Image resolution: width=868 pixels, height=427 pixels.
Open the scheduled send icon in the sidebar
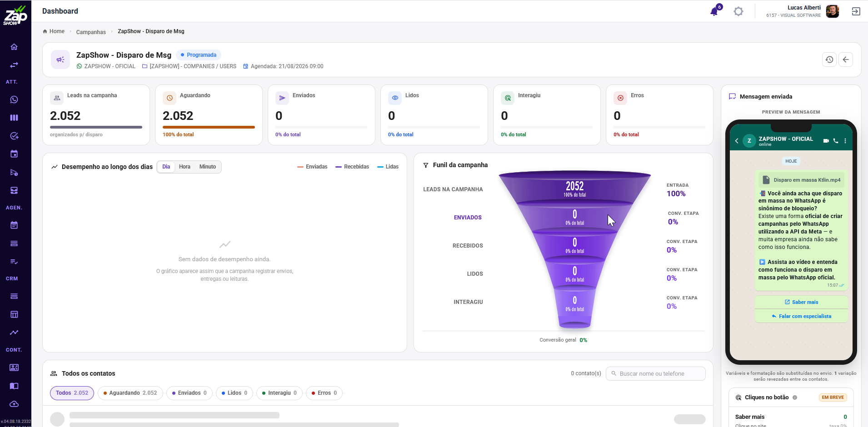14,172
